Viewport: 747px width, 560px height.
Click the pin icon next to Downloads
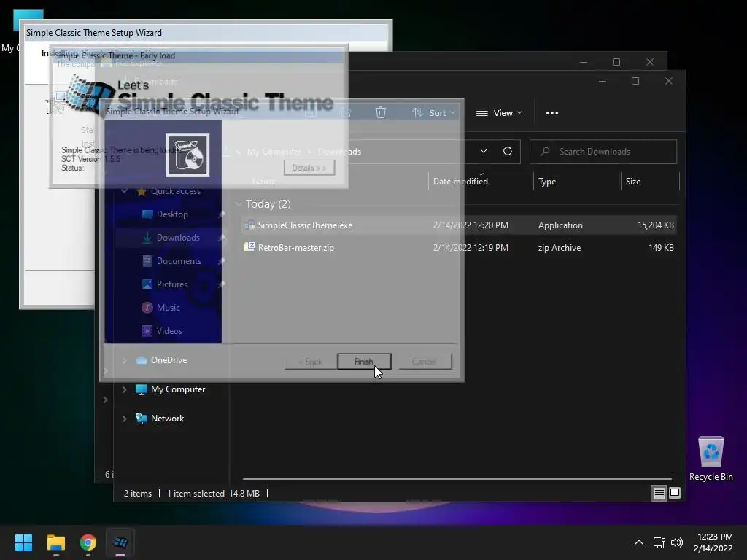pyautogui.click(x=222, y=238)
